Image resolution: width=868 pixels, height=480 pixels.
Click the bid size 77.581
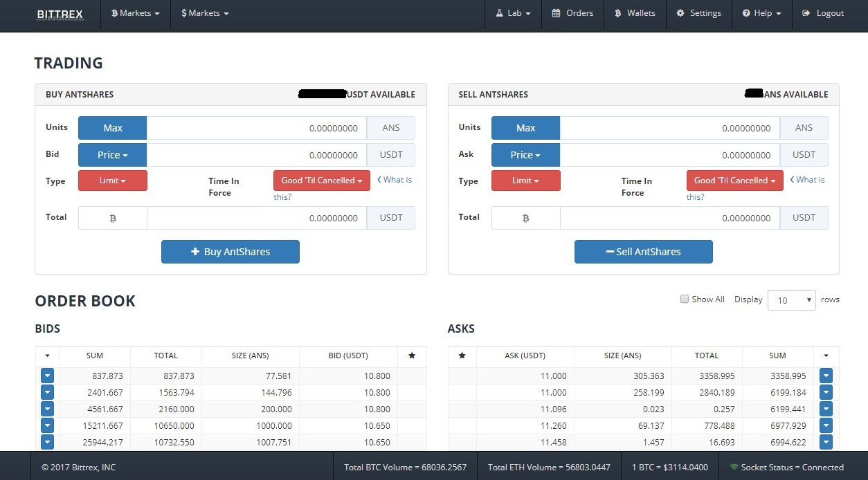tap(278, 376)
